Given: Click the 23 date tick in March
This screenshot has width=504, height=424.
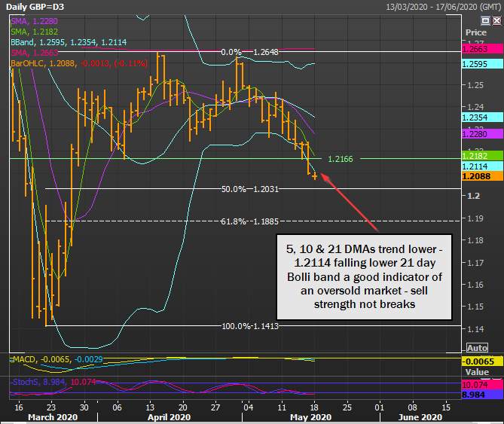Looking at the screenshot, I should pos(51,407).
